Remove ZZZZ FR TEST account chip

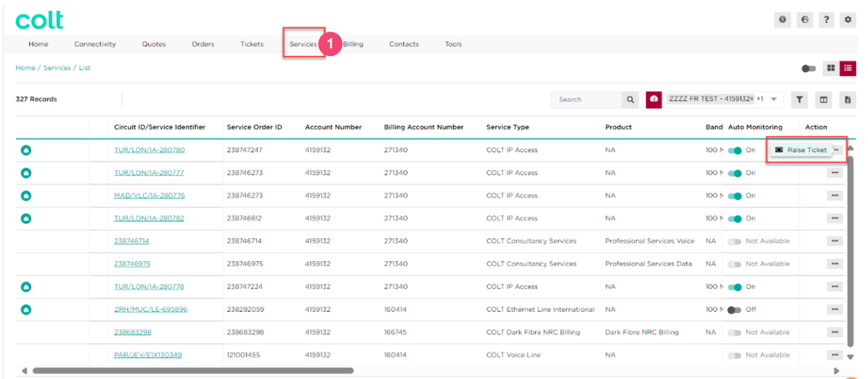click(x=753, y=99)
